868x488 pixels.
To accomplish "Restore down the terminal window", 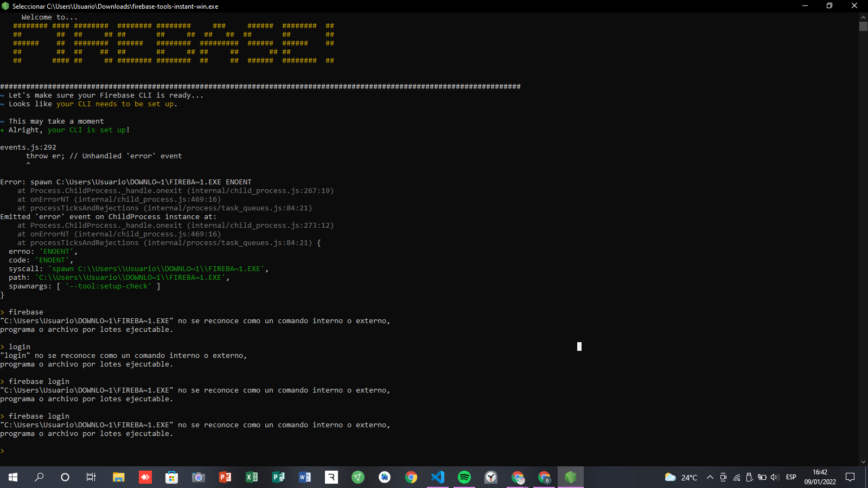I will pos(829,6).
